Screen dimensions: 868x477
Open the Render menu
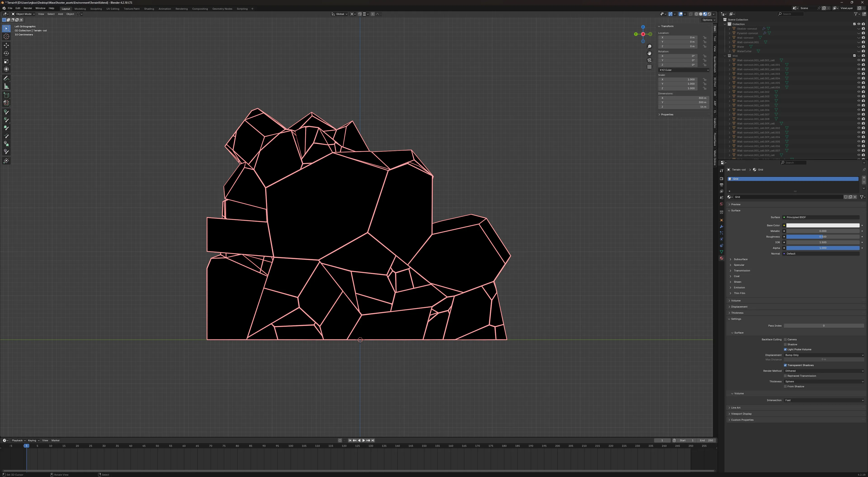tap(28, 8)
